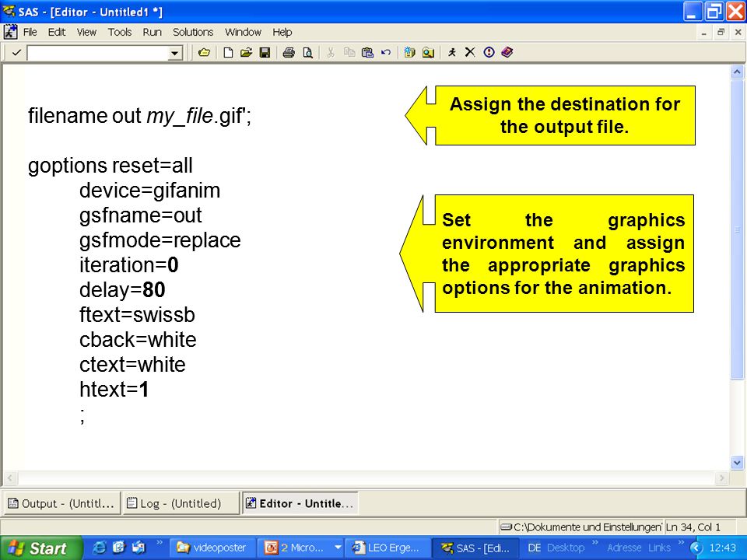Expand the Links toolbar chevron

(x=682, y=543)
